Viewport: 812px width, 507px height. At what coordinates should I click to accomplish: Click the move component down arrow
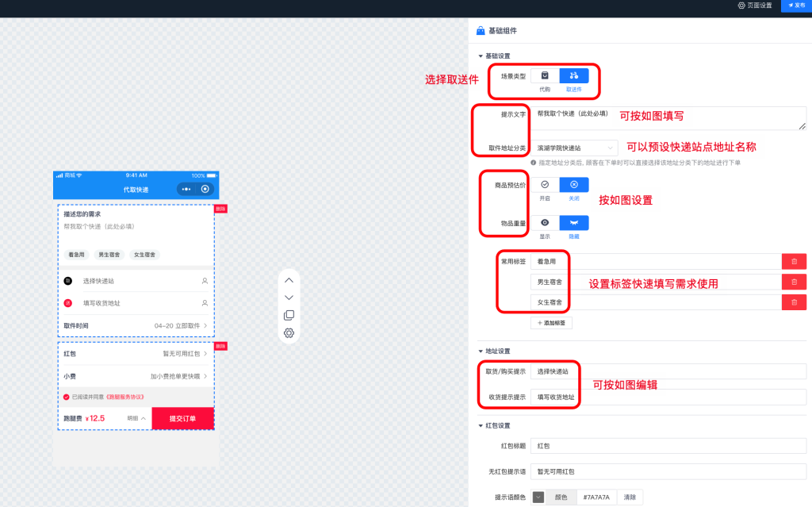289,298
